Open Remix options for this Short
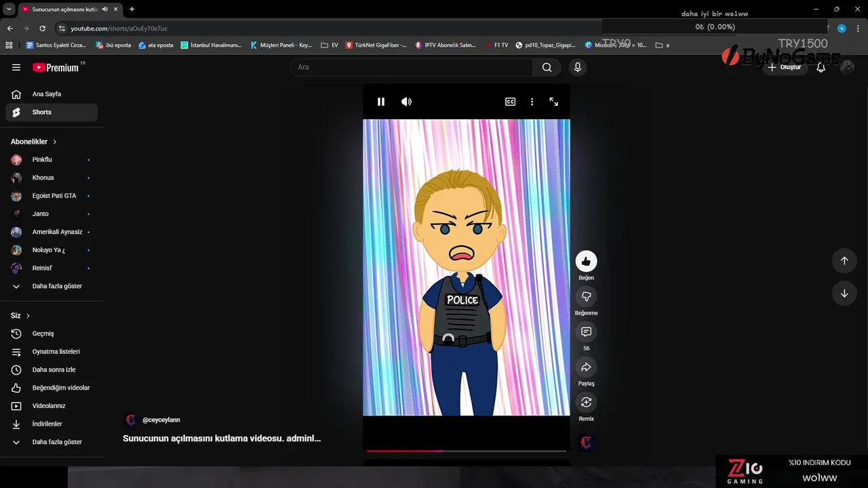This screenshot has width=868, height=488. 586,402
